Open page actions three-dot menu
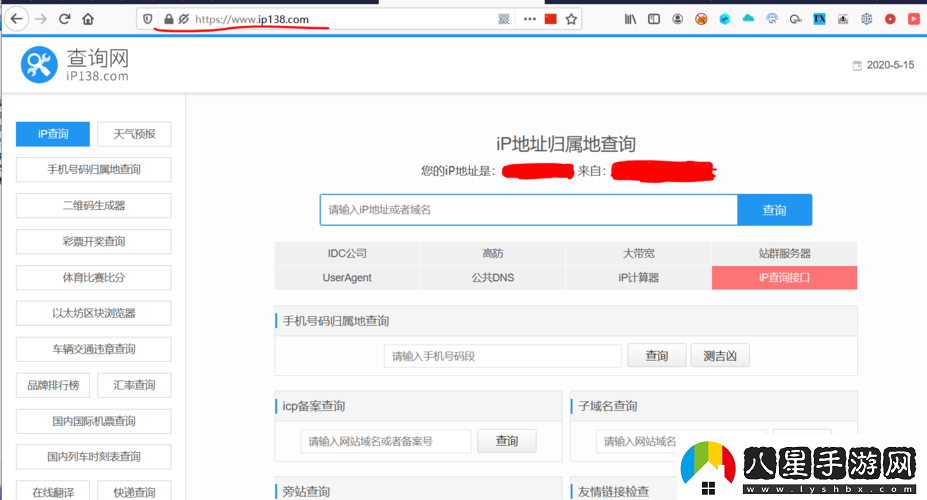 pyautogui.click(x=529, y=19)
